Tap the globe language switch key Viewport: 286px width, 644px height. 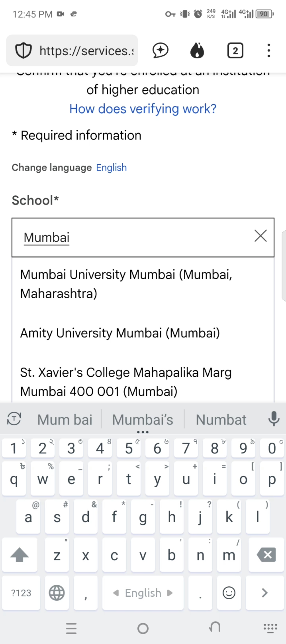tap(57, 593)
